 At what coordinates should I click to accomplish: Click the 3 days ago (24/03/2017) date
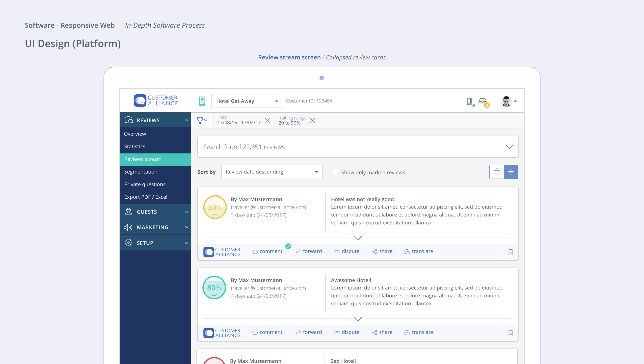coord(259,215)
